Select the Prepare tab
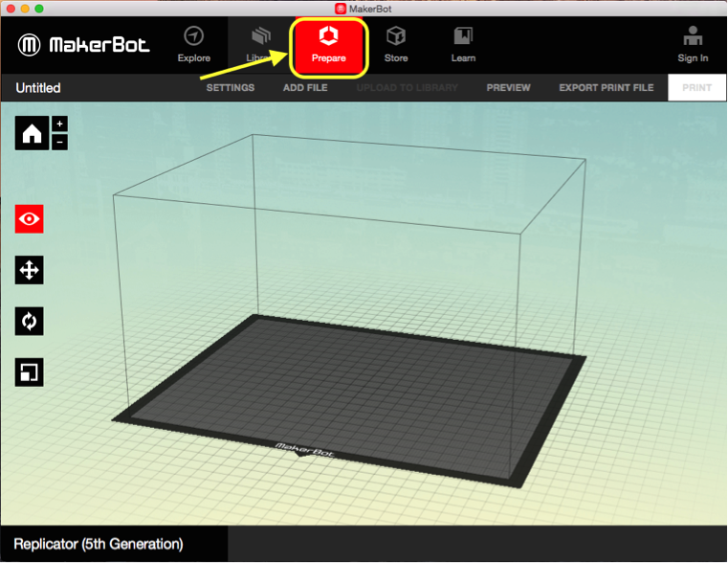This screenshot has height=563, width=728. (328, 47)
